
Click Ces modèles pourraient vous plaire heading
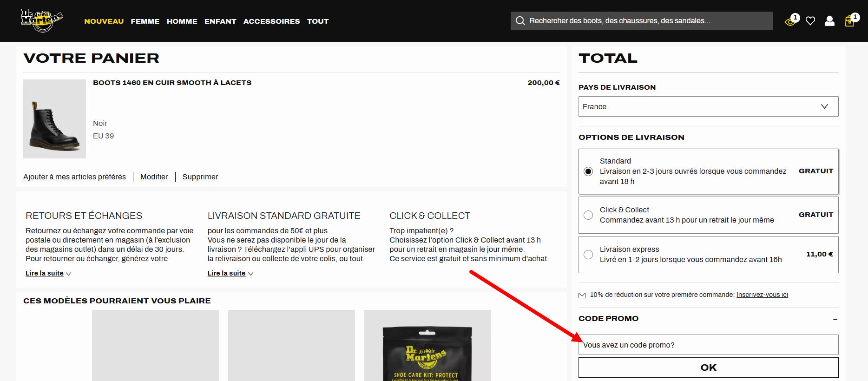pos(117,301)
